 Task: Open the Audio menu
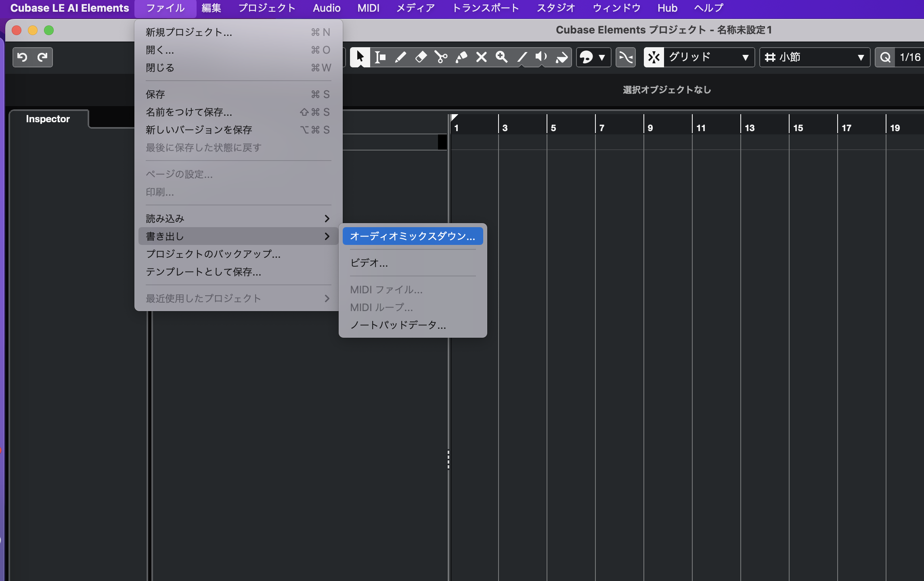tap(327, 8)
